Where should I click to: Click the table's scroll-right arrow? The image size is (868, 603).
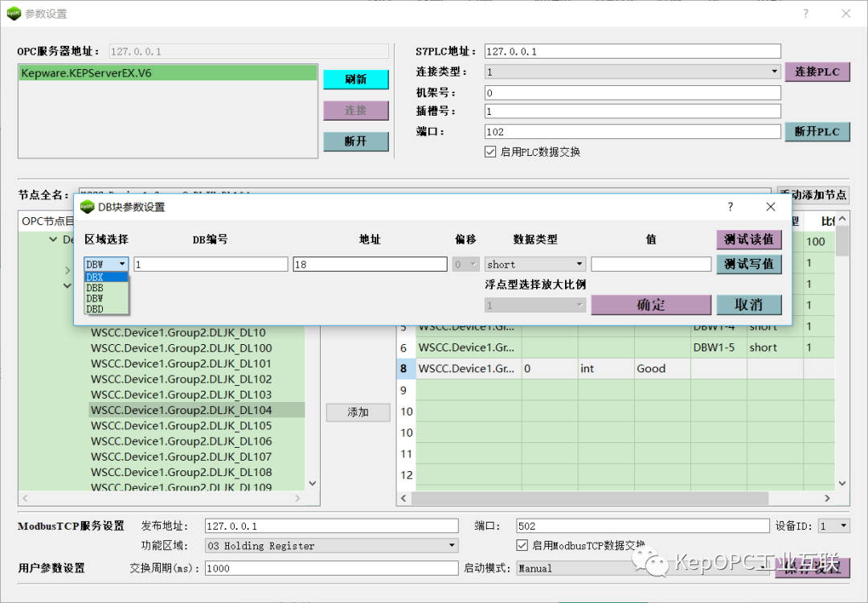[827, 498]
